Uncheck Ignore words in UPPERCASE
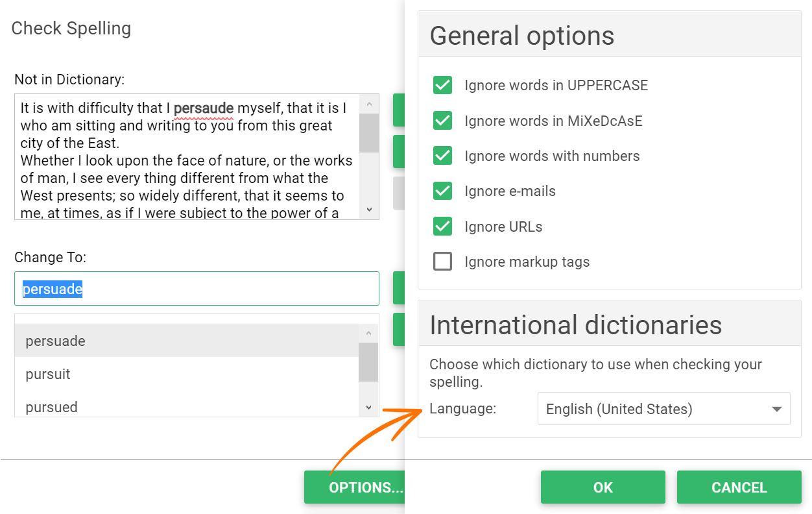812x514 pixels. pyautogui.click(x=443, y=85)
